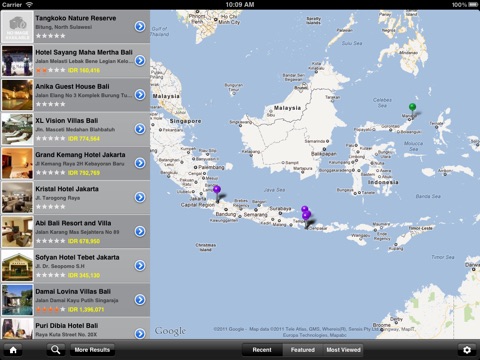The width and height of the screenshot is (480, 360).
Task: Select the Tangkoko Nature Reserve title
Action: click(76, 18)
